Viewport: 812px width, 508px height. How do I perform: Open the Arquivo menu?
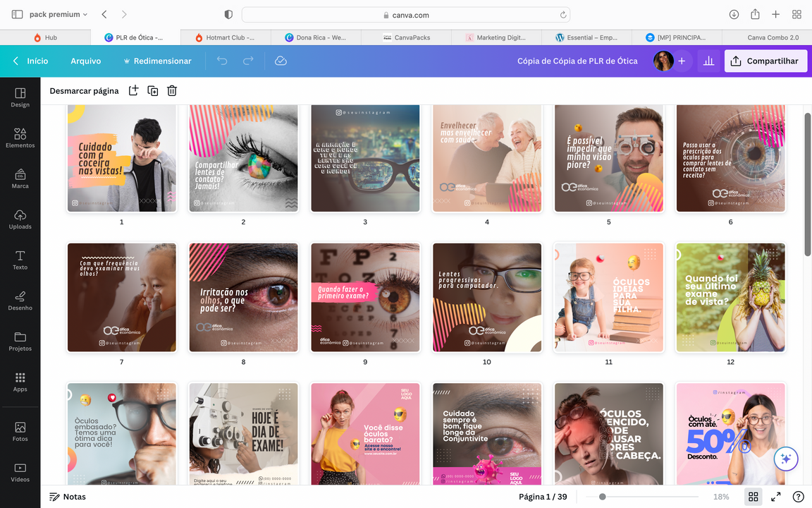85,61
